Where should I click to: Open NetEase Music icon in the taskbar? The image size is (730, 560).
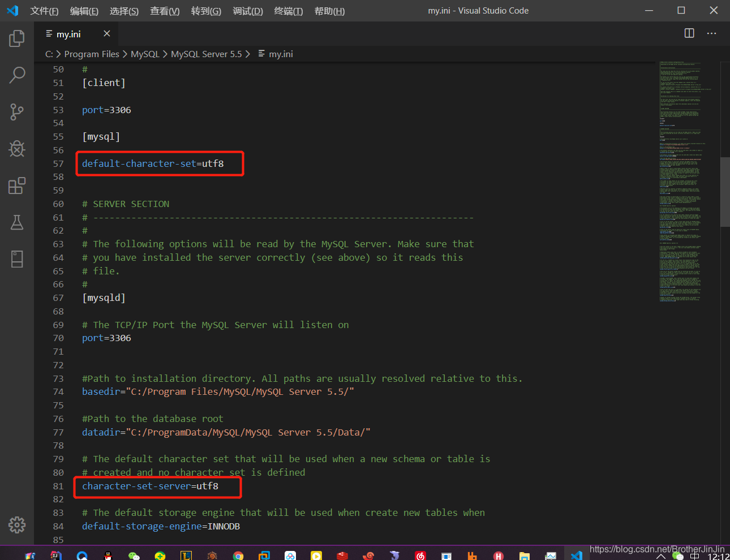point(420,555)
